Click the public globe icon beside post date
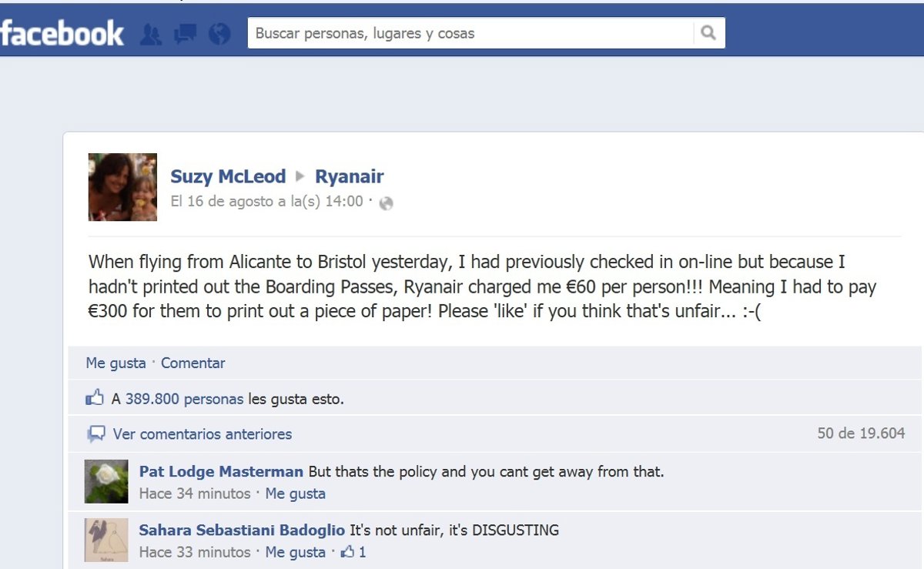This screenshot has height=569, width=924. (x=387, y=203)
